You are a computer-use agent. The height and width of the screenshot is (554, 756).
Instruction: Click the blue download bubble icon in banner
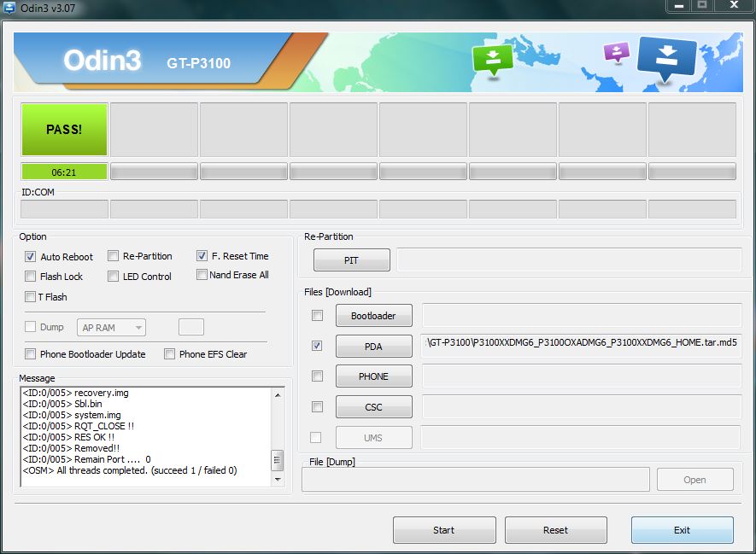667,59
